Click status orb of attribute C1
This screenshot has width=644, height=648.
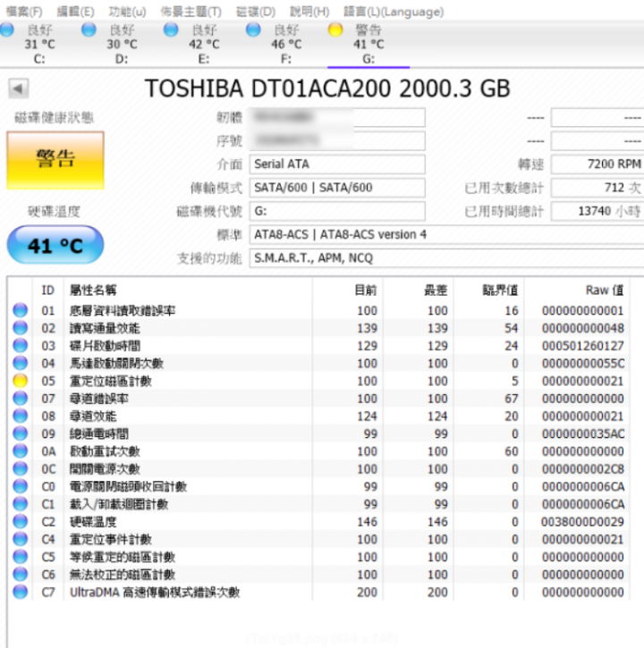pyautogui.click(x=21, y=504)
